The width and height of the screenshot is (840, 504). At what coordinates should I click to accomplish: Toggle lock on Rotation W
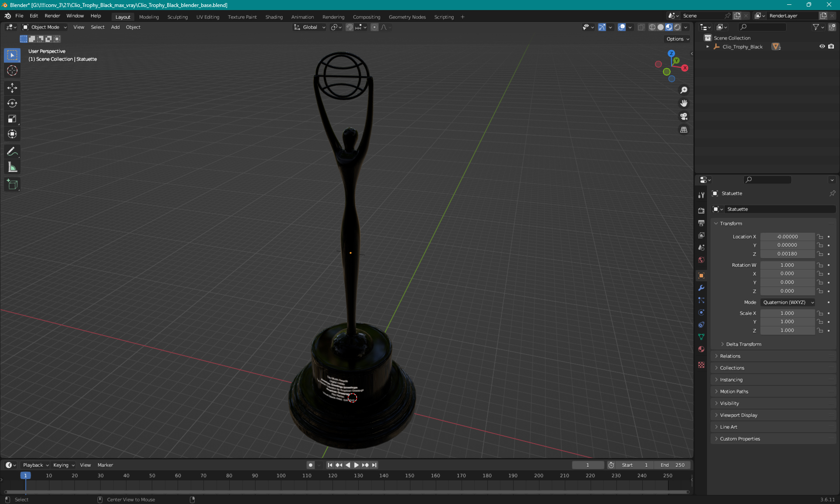point(820,265)
